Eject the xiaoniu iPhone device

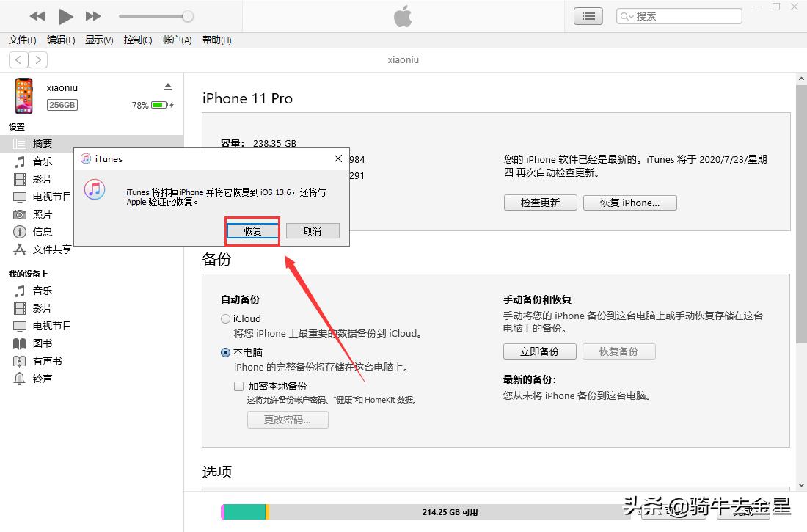pyautogui.click(x=168, y=86)
